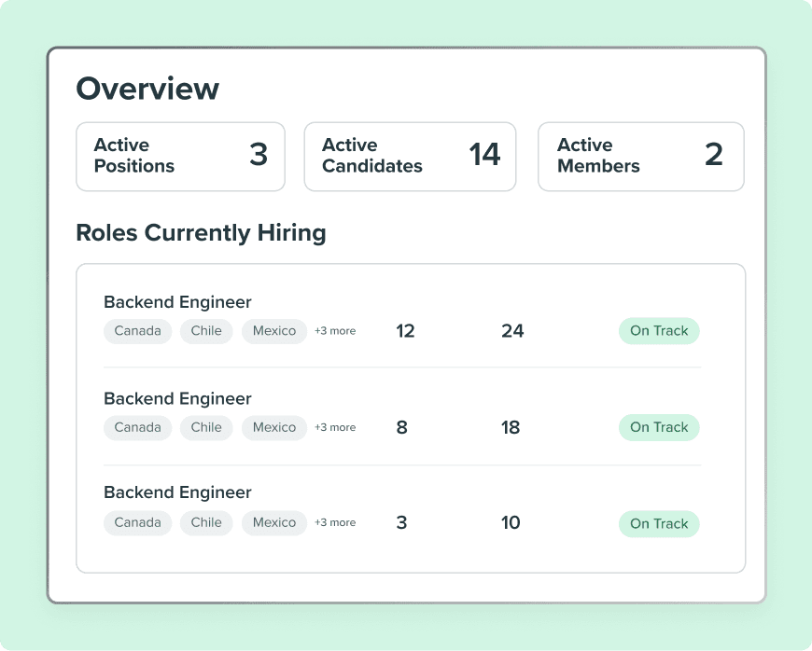Open the Active Members card
Viewport: 812px width, 651px height.
click(640, 156)
